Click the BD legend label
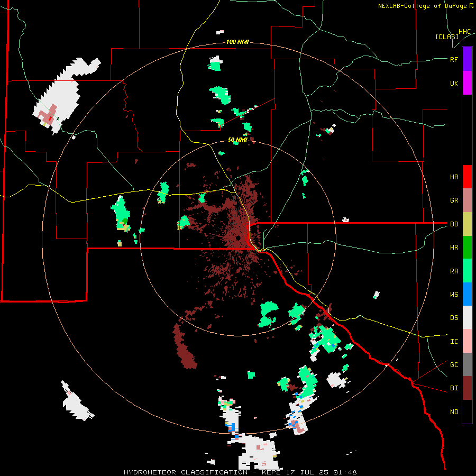Screen dimensions: 476x476 click(454, 224)
